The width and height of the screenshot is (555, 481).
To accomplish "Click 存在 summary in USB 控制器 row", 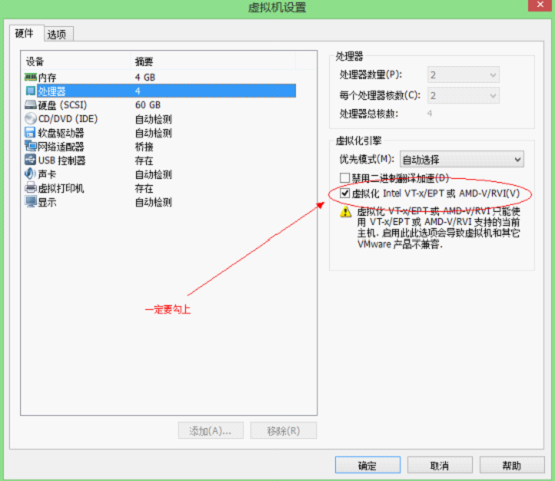I will click(x=144, y=160).
